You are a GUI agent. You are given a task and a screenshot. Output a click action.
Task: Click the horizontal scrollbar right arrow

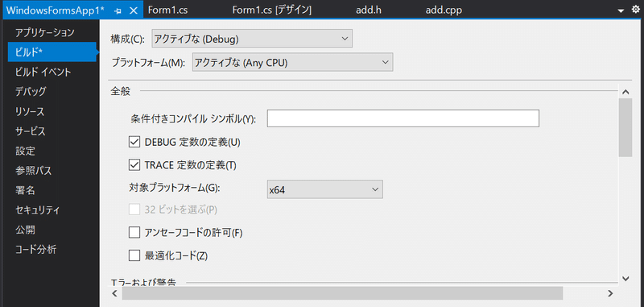[610, 293]
